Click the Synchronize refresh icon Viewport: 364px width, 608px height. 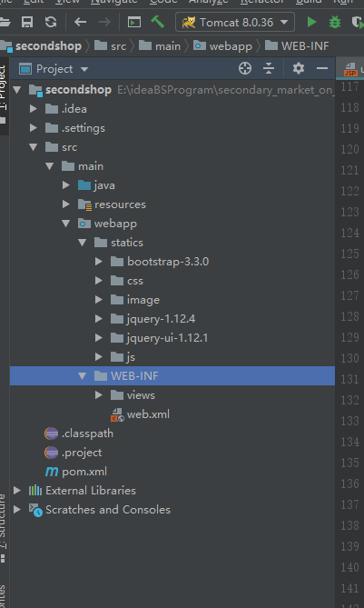point(51,22)
